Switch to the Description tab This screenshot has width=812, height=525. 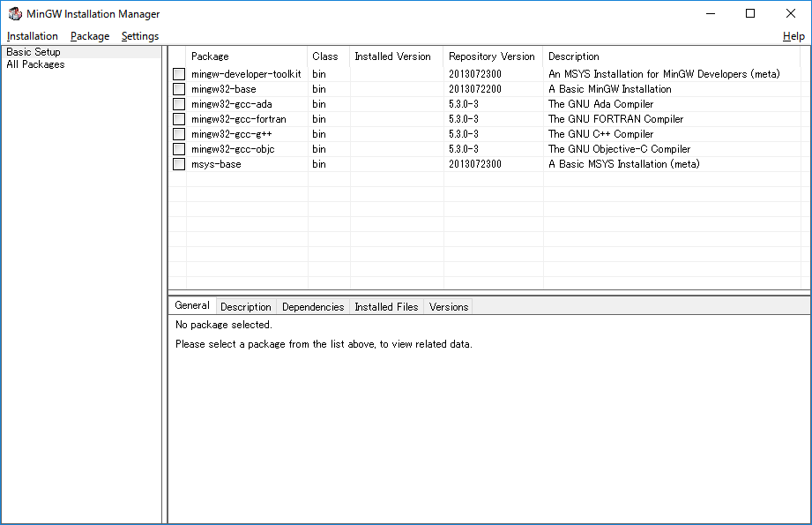pyautogui.click(x=246, y=307)
